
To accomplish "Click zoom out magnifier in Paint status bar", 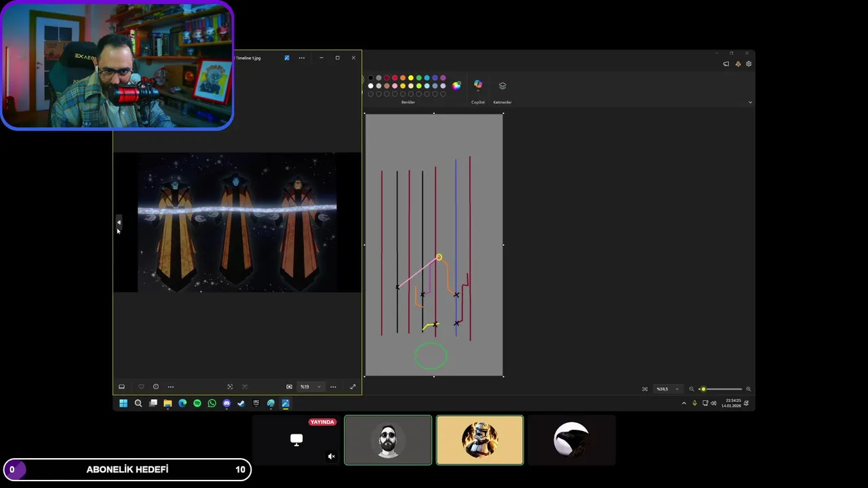I will click(692, 389).
